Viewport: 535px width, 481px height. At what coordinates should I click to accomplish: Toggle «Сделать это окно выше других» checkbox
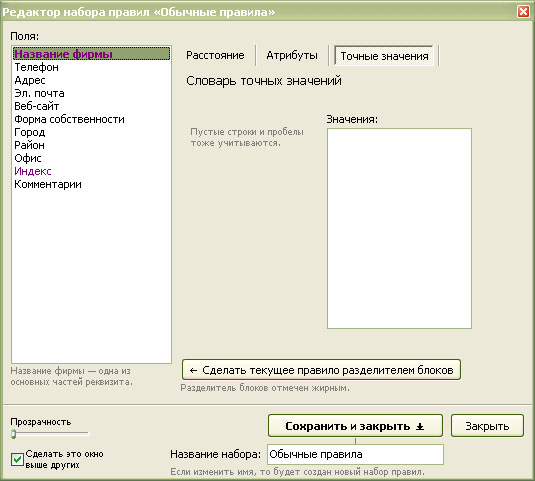pyautogui.click(x=17, y=459)
